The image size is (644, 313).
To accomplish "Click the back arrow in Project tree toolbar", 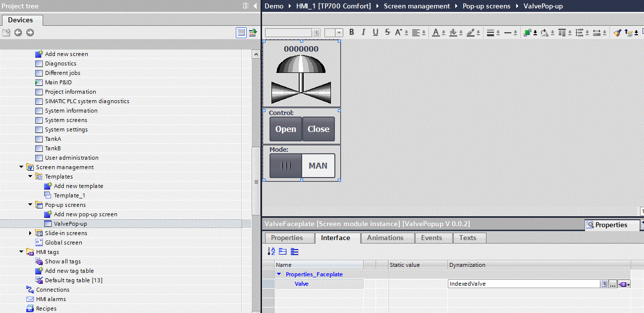I will tap(18, 32).
